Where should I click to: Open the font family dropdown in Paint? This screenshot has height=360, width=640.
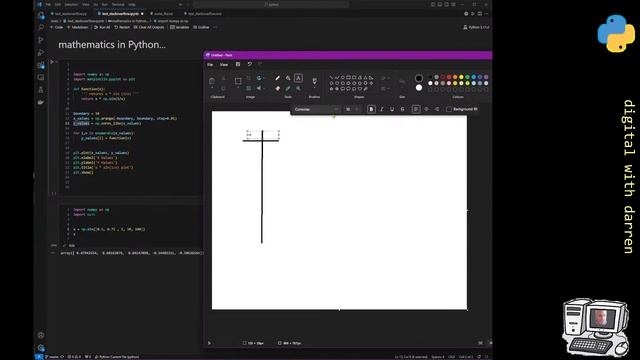pyautogui.click(x=317, y=109)
